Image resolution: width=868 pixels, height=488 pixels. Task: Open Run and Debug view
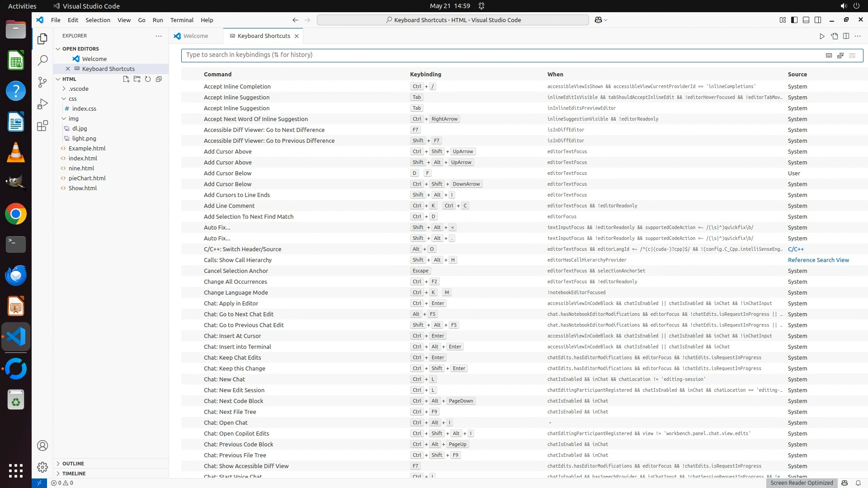point(42,104)
